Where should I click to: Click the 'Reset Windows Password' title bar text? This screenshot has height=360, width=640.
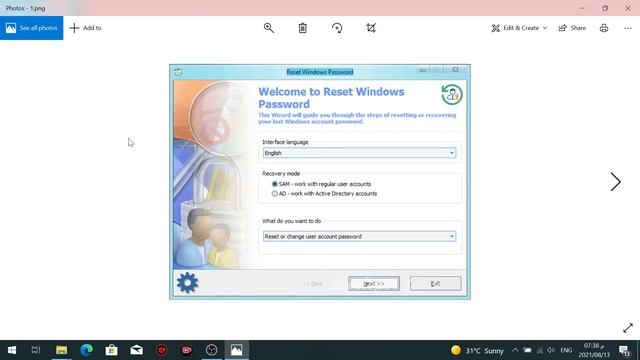320,72
